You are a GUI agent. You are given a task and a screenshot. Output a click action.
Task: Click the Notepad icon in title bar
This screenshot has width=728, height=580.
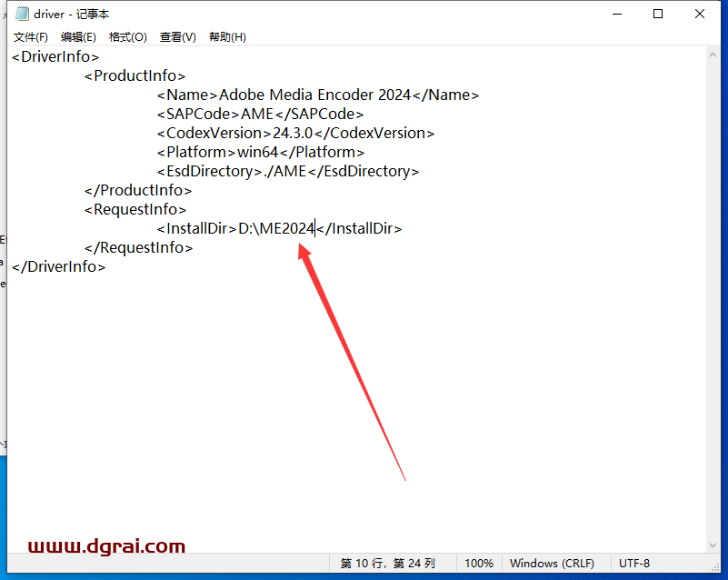coord(22,14)
